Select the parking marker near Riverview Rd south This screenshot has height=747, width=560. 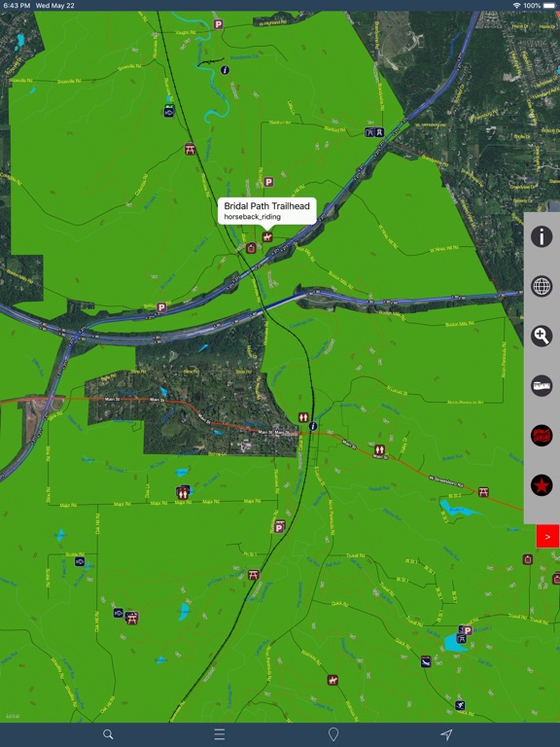pyautogui.click(x=280, y=526)
